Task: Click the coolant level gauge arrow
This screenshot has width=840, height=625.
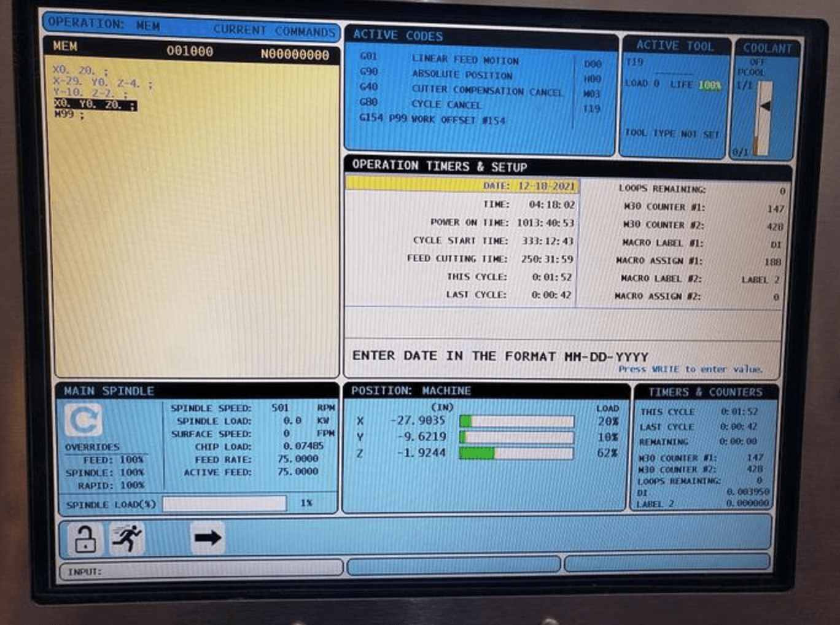Action: (764, 106)
